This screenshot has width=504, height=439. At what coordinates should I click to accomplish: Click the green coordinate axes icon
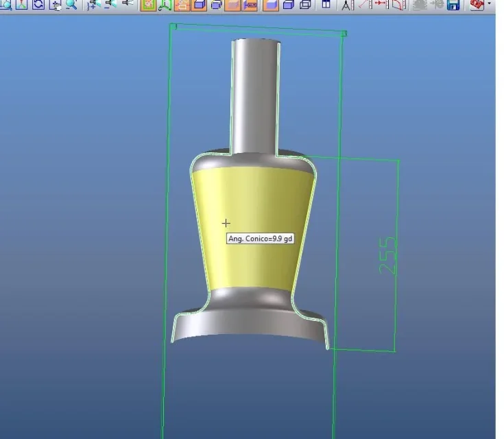coord(165,5)
